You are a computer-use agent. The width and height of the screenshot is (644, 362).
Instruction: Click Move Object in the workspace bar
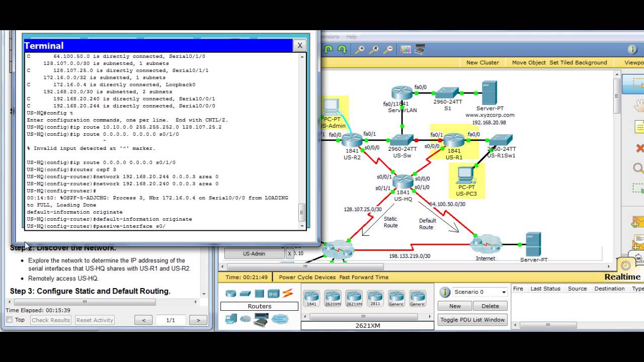coord(529,62)
